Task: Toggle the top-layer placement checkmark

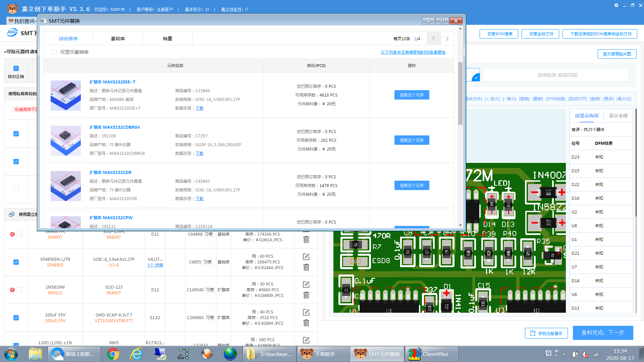Action: click(476, 77)
